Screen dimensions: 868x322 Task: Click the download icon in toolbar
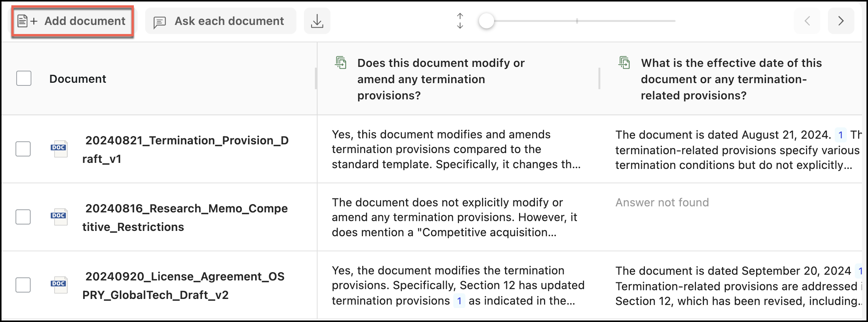point(317,21)
